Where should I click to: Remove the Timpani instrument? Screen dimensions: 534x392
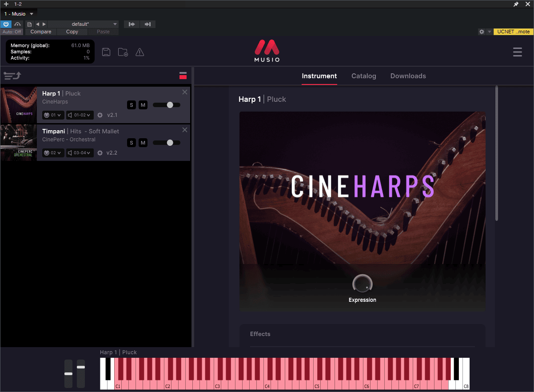(x=185, y=130)
